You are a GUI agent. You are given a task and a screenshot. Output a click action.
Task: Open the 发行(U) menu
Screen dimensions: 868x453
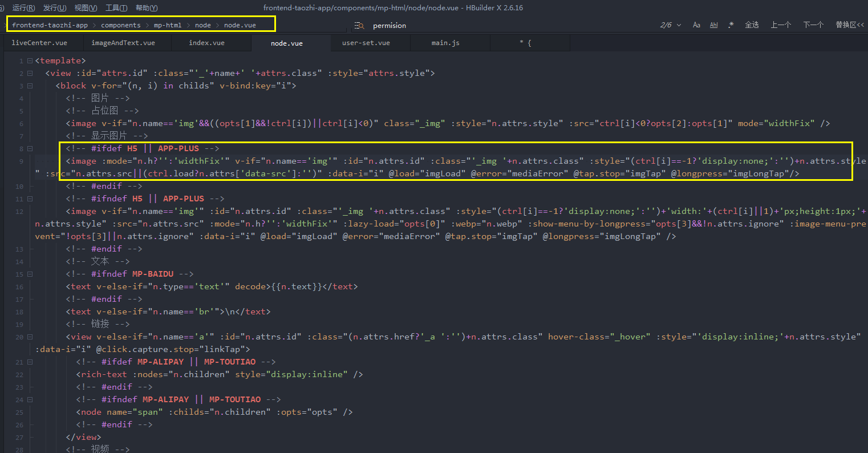coord(55,8)
